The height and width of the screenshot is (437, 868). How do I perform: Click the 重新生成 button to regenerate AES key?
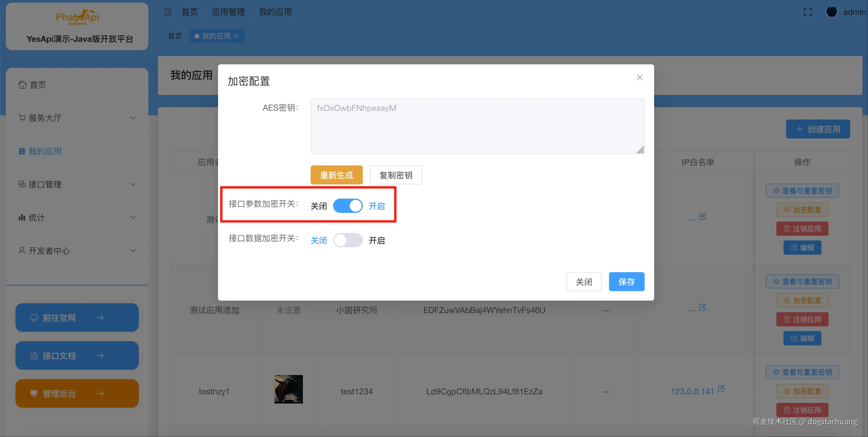pyautogui.click(x=336, y=175)
